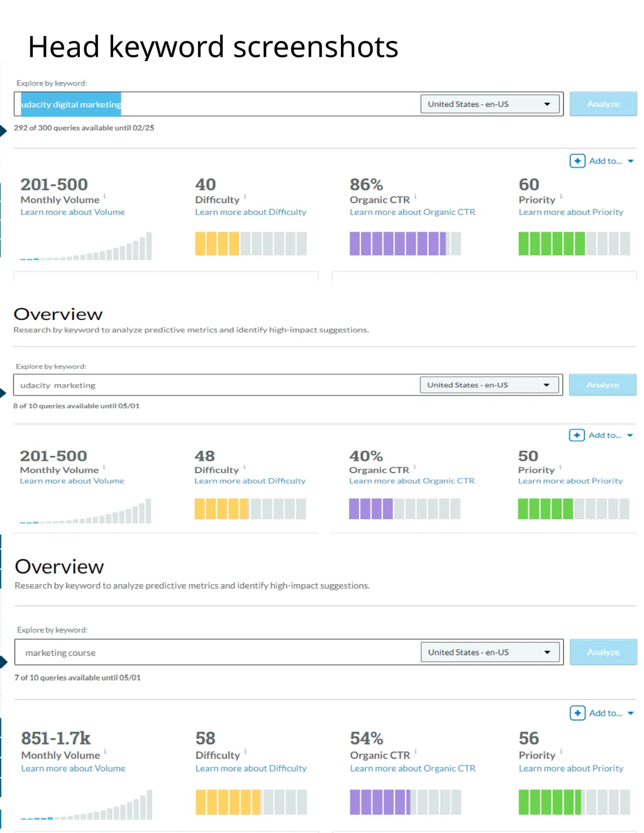The image size is (644, 833).
Task: Click the plus icon above Priority 56
Action: tap(577, 713)
